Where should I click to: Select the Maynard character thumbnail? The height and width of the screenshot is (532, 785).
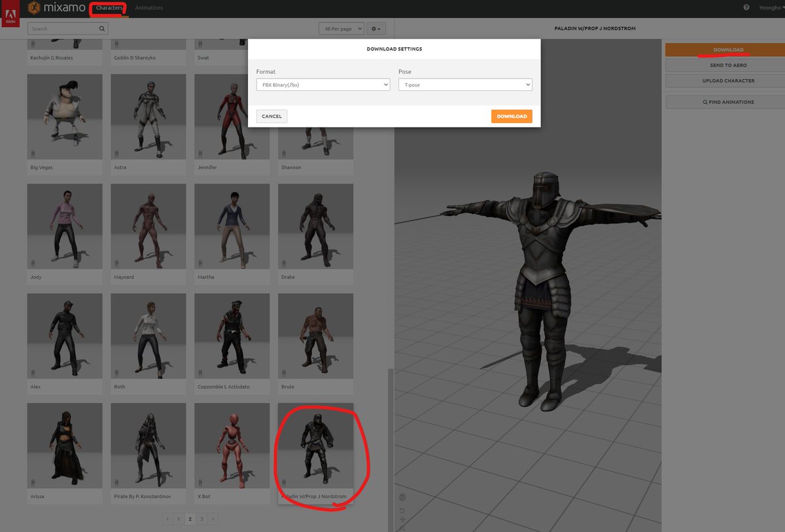tap(148, 226)
